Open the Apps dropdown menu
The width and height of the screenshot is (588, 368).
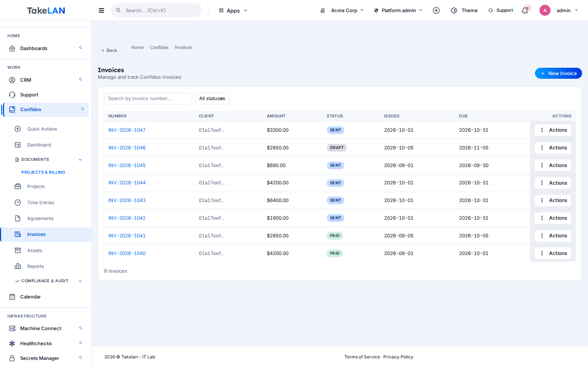click(233, 11)
